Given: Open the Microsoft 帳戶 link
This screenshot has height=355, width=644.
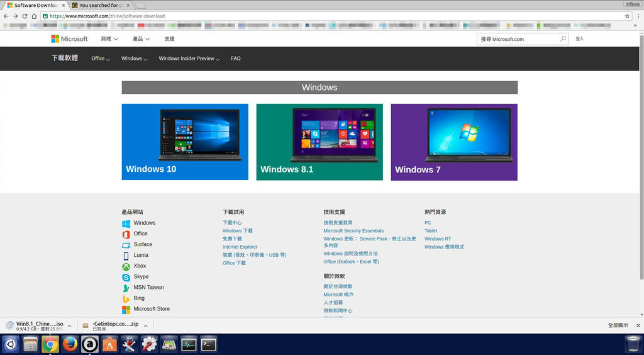Looking at the screenshot, I should [338, 295].
